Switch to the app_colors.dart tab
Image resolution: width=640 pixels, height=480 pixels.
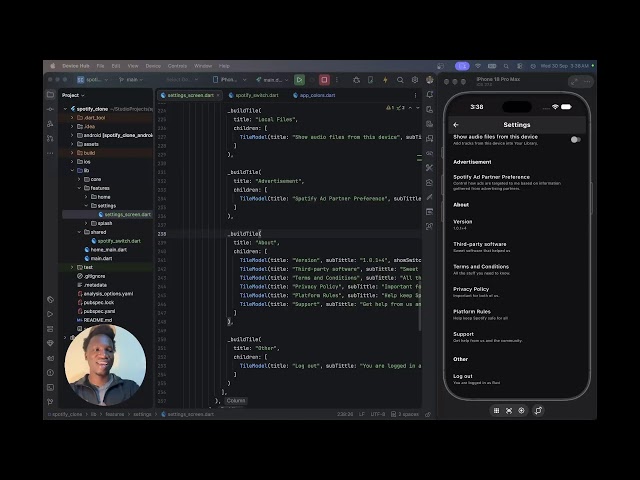click(x=314, y=95)
